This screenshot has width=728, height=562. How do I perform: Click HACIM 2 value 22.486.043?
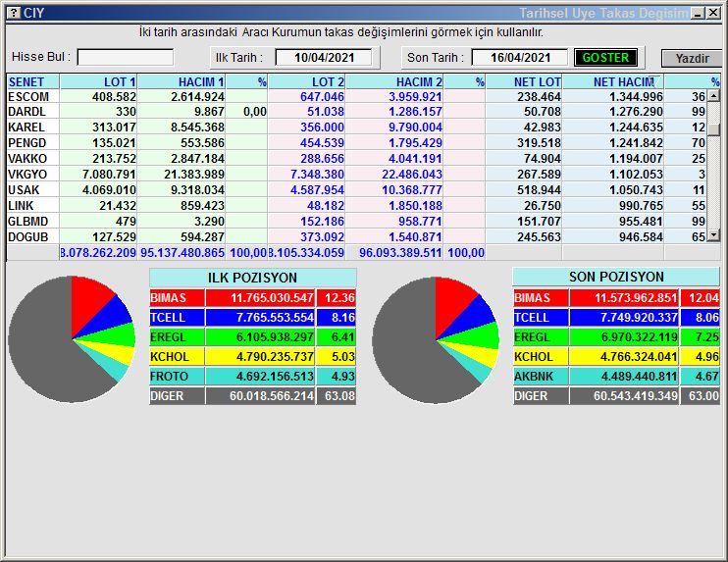(x=412, y=175)
